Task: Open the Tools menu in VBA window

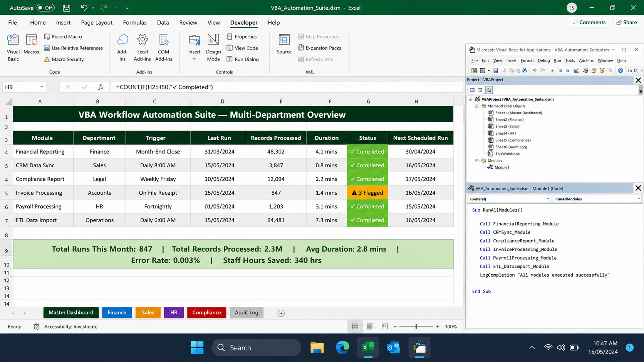Action: tap(570, 60)
